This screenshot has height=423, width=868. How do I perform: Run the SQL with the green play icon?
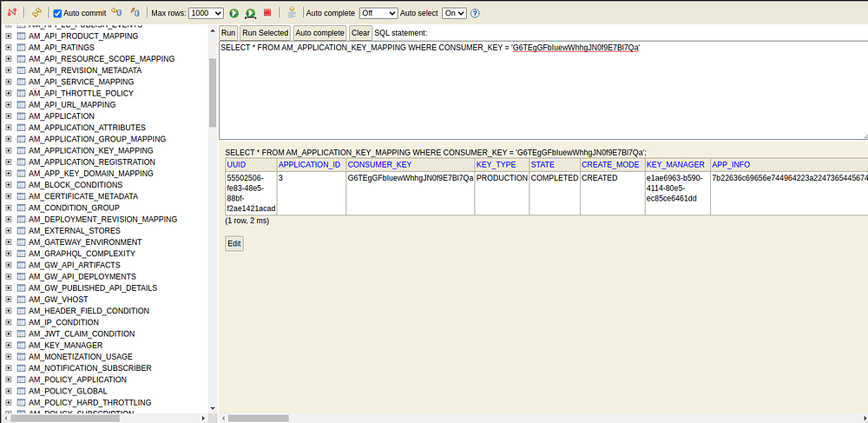click(x=233, y=13)
